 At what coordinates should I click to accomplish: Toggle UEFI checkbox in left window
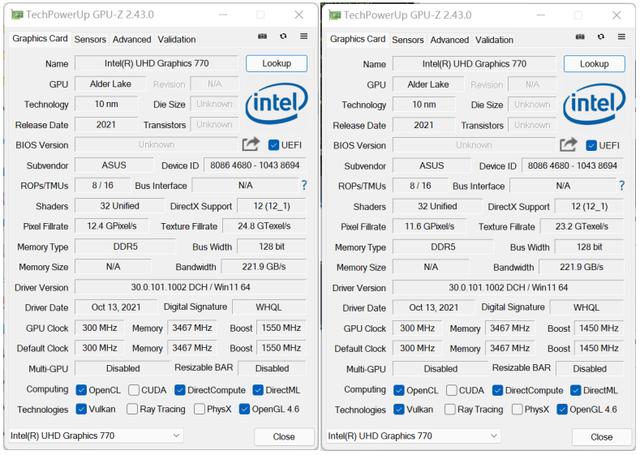[x=274, y=145]
